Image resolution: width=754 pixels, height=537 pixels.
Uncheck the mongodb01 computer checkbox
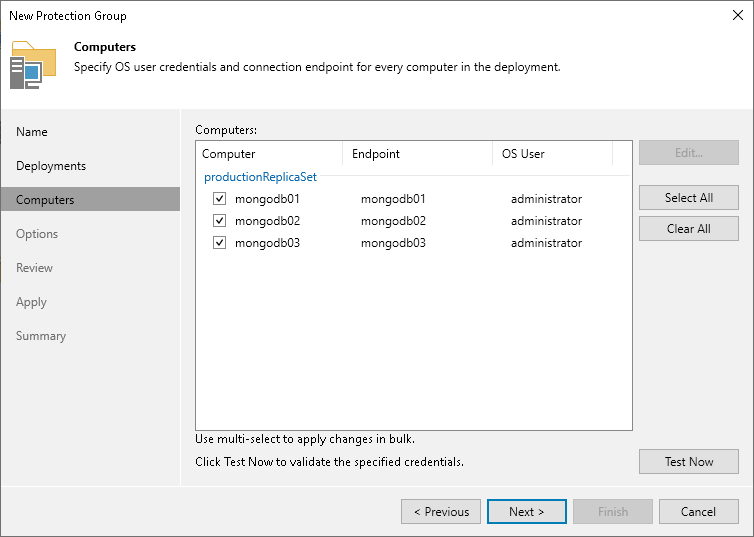point(219,199)
